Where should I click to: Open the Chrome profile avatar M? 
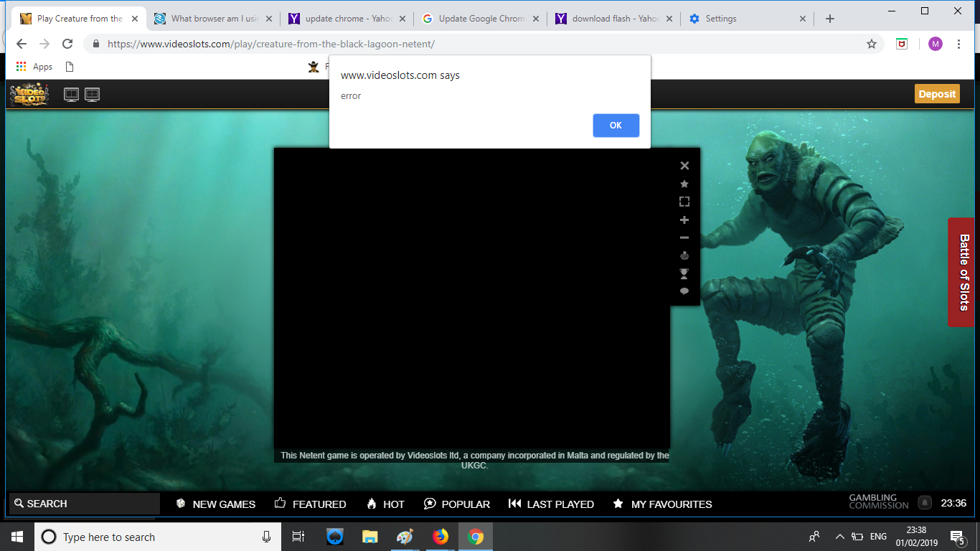point(935,44)
